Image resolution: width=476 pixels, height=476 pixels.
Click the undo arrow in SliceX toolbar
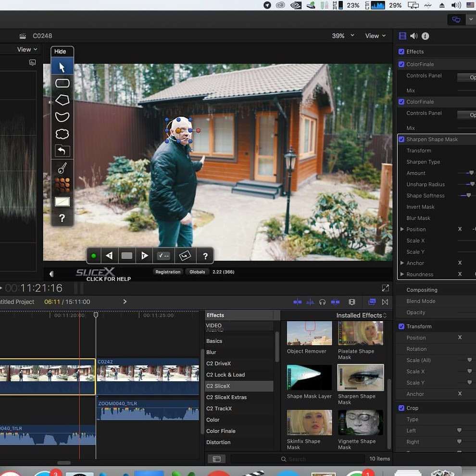click(62, 151)
